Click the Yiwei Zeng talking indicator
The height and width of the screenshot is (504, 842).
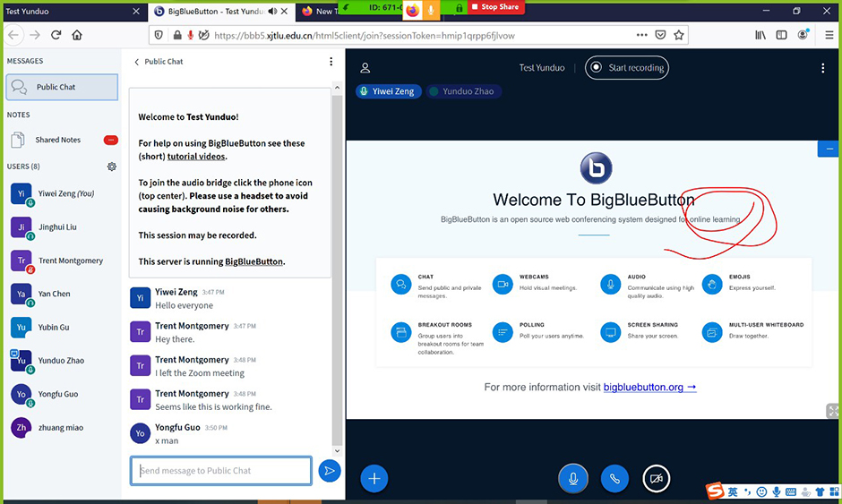pyautogui.click(x=388, y=91)
